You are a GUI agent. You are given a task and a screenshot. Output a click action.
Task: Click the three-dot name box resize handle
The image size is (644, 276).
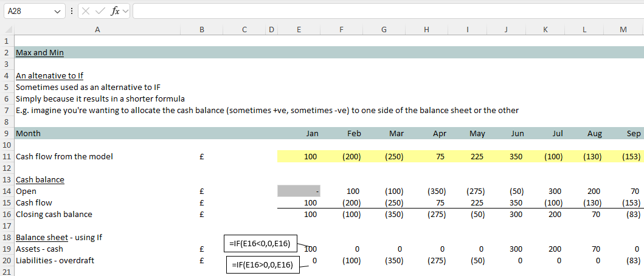72,12
